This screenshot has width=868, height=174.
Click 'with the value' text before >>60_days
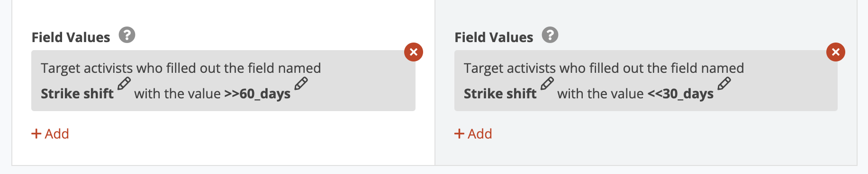click(x=177, y=94)
